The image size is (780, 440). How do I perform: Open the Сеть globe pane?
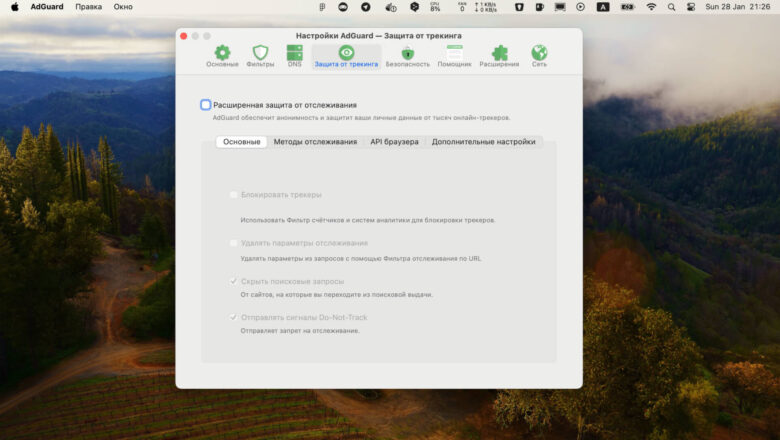[x=539, y=56]
